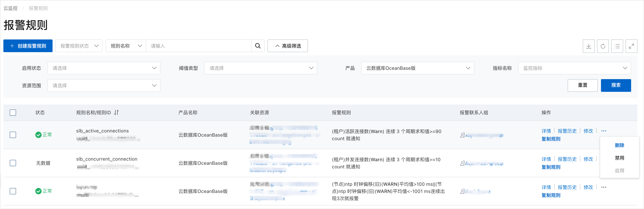The width and height of the screenshot is (644, 209).
Task: Sort by rule name/ID column
Action: (x=116, y=112)
